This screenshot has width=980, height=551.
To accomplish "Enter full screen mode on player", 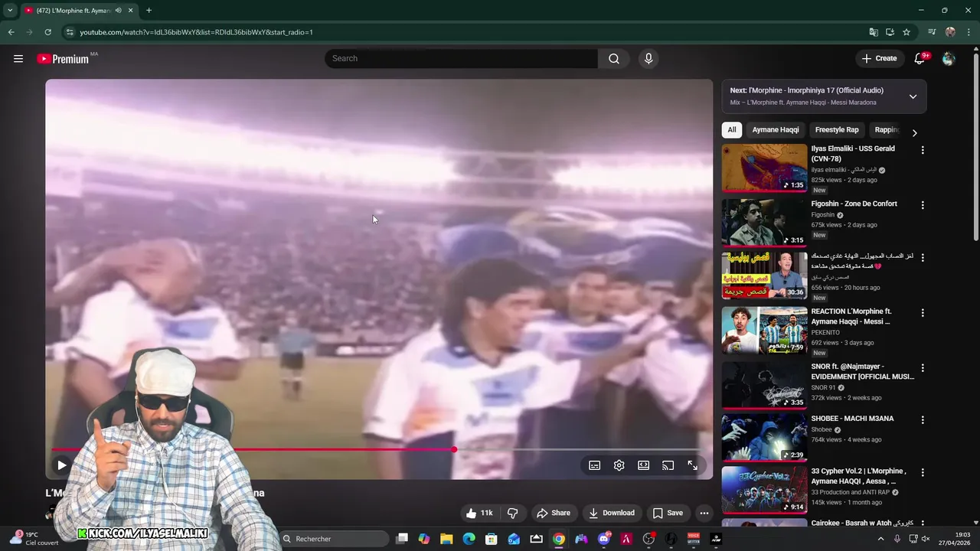I will click(692, 465).
